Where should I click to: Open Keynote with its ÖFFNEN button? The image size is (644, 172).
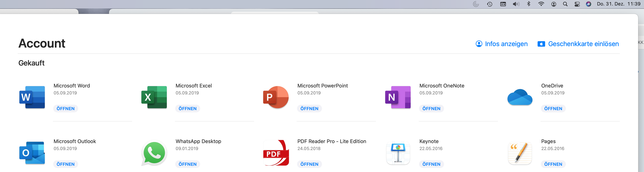coord(431,164)
